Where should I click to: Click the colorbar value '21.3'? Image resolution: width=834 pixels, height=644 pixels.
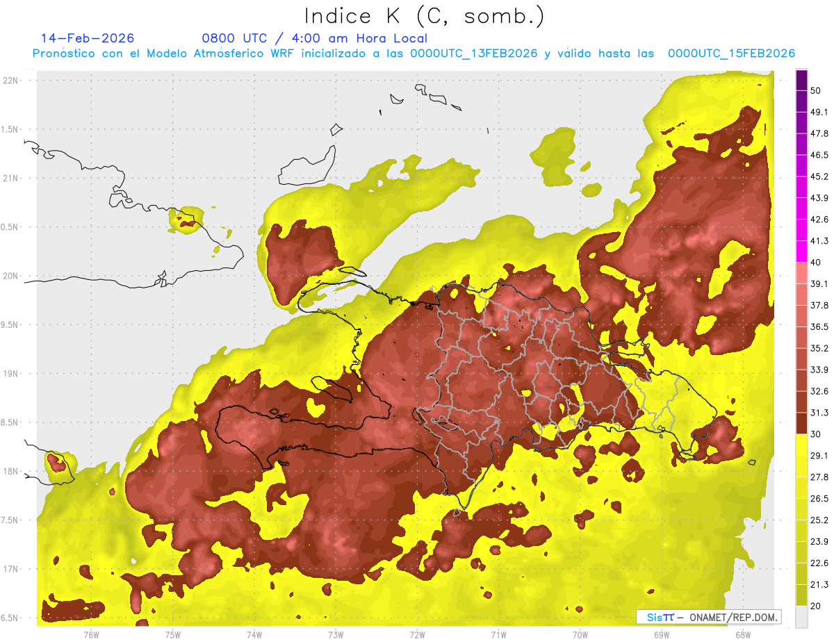[819, 585]
